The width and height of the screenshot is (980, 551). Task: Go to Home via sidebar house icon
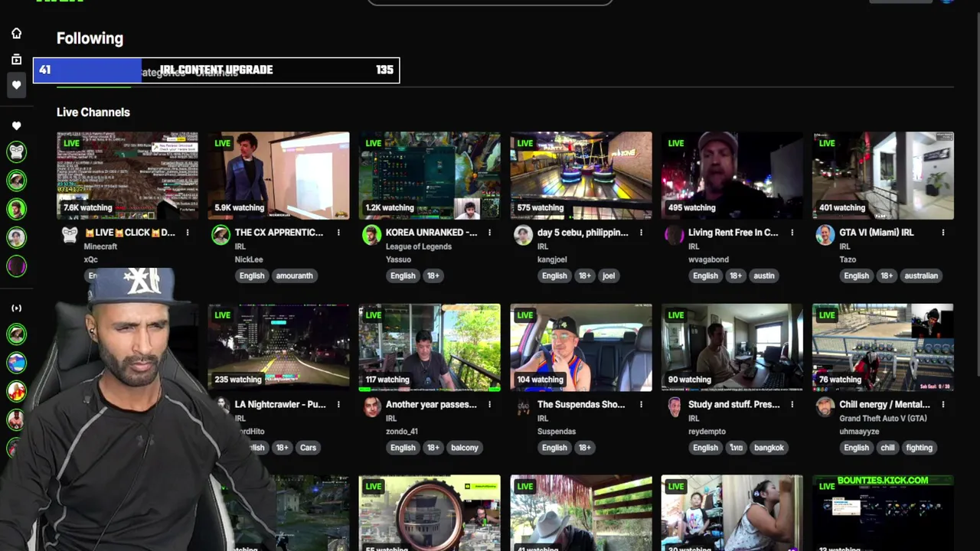click(x=16, y=33)
